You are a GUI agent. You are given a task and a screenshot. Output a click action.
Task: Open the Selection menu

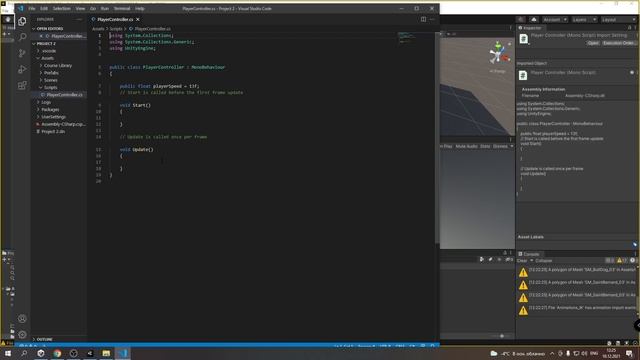[62, 9]
